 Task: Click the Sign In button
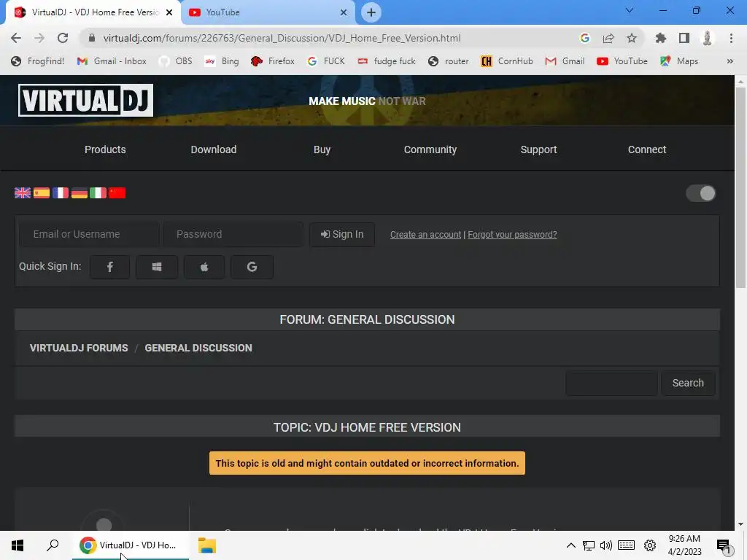(342, 234)
